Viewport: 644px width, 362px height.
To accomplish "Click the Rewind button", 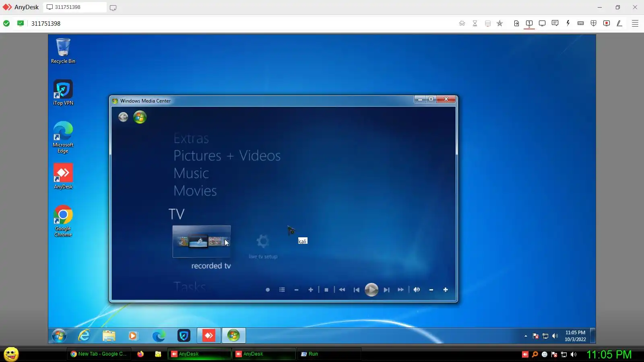I will pyautogui.click(x=342, y=290).
